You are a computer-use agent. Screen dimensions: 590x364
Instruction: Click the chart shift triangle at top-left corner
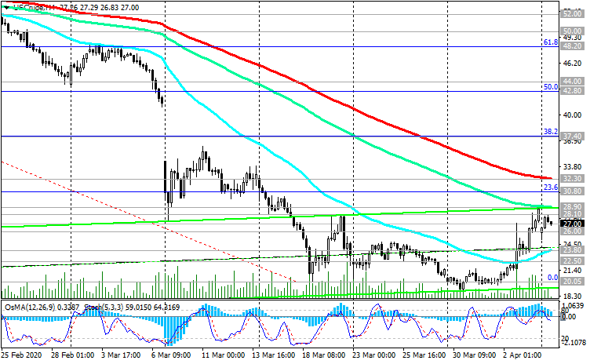click(5, 5)
